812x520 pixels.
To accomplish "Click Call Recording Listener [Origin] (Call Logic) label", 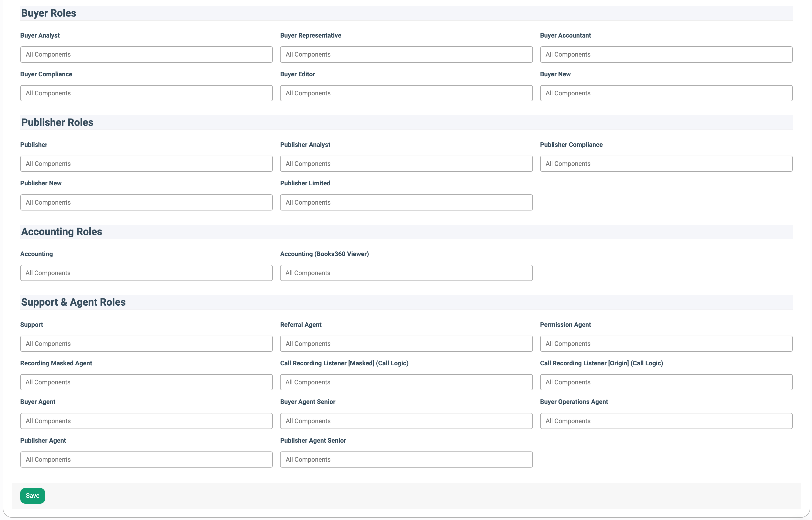I will pos(601,363).
